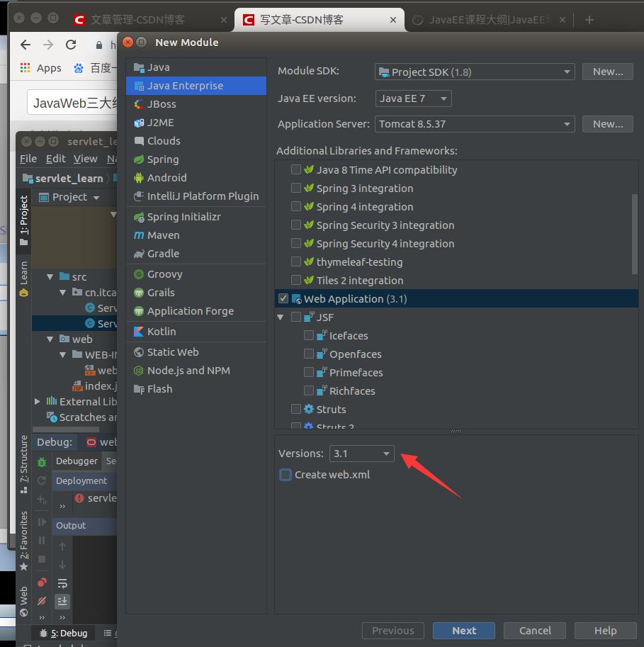644x647 pixels.
Task: Check Spring 3 integration
Action: point(296,189)
